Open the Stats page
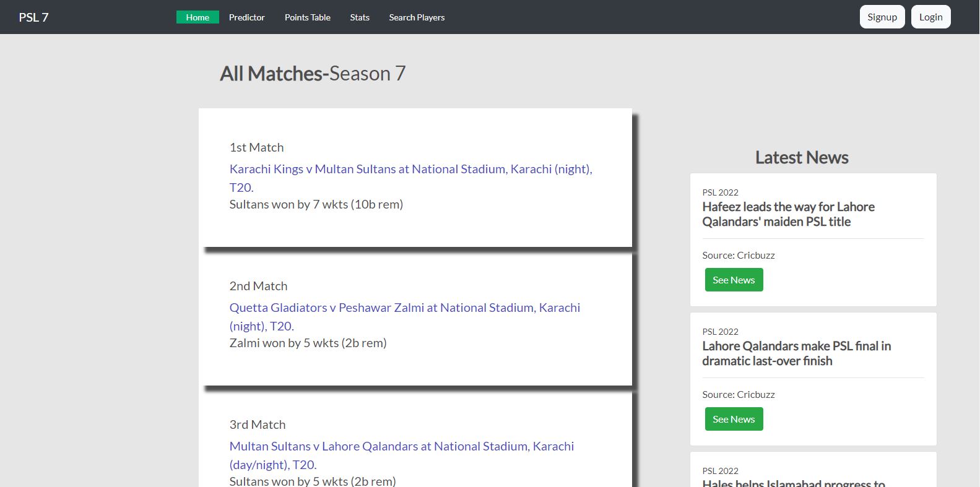This screenshot has width=980, height=487. coord(360,17)
